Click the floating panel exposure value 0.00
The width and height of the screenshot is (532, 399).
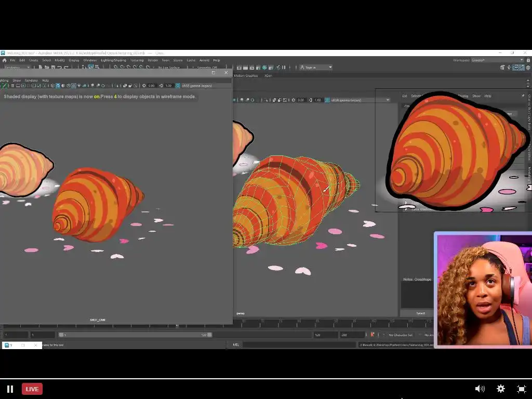[x=152, y=86]
